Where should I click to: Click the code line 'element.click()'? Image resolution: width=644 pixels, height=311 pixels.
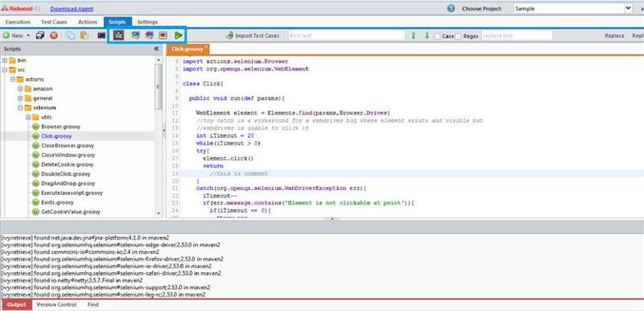click(x=228, y=158)
